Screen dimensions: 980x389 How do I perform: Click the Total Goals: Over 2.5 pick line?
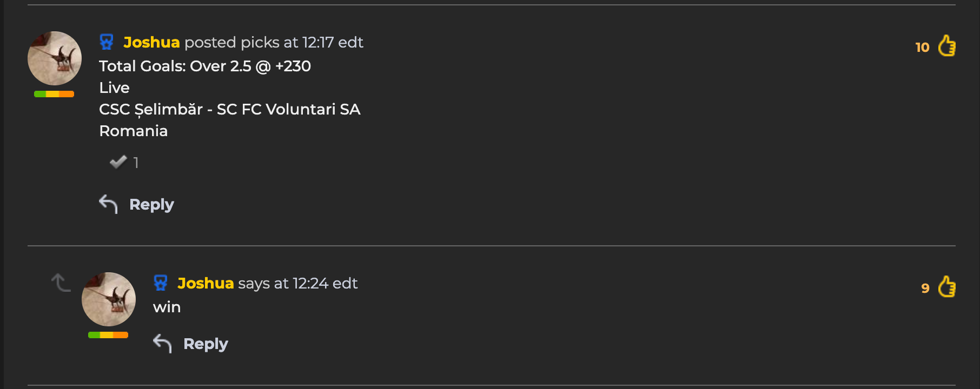click(x=205, y=66)
